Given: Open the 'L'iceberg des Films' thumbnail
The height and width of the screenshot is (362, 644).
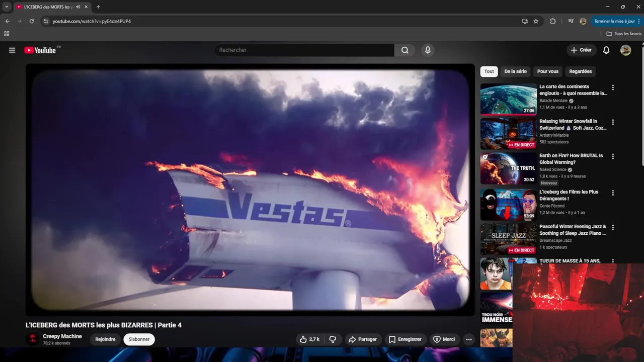Looking at the screenshot, I should [x=509, y=205].
